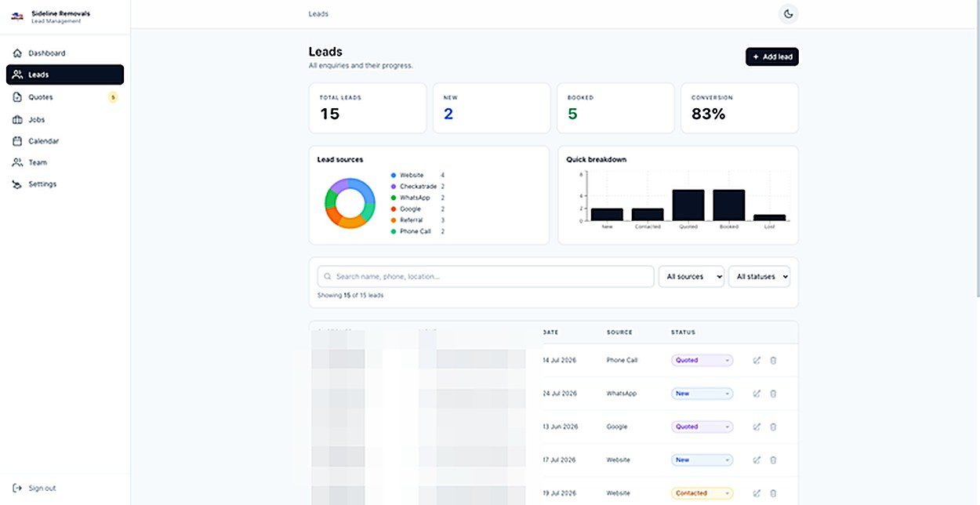Click the Add lead button
Image resolution: width=980 pixels, height=505 pixels.
(x=772, y=56)
